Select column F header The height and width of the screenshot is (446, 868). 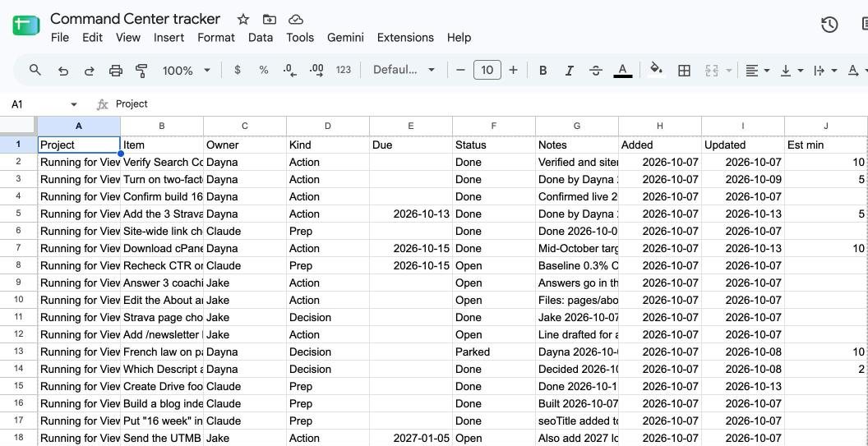[494, 126]
